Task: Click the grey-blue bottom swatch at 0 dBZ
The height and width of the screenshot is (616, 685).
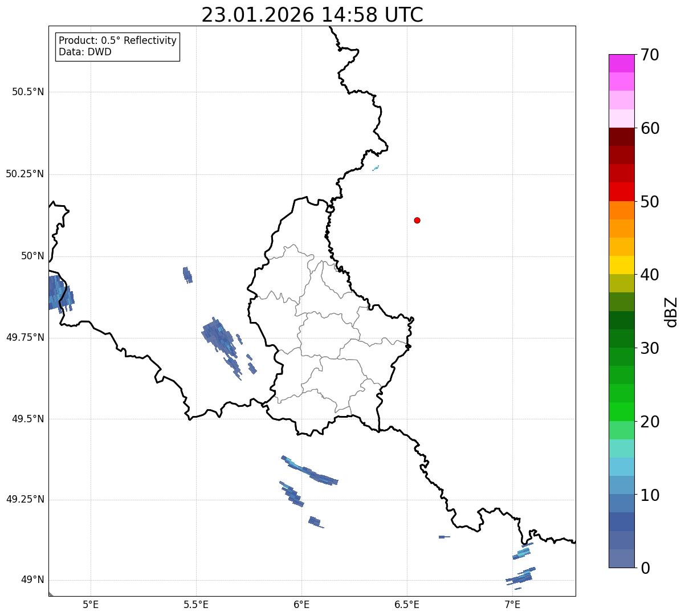Action: [x=621, y=558]
